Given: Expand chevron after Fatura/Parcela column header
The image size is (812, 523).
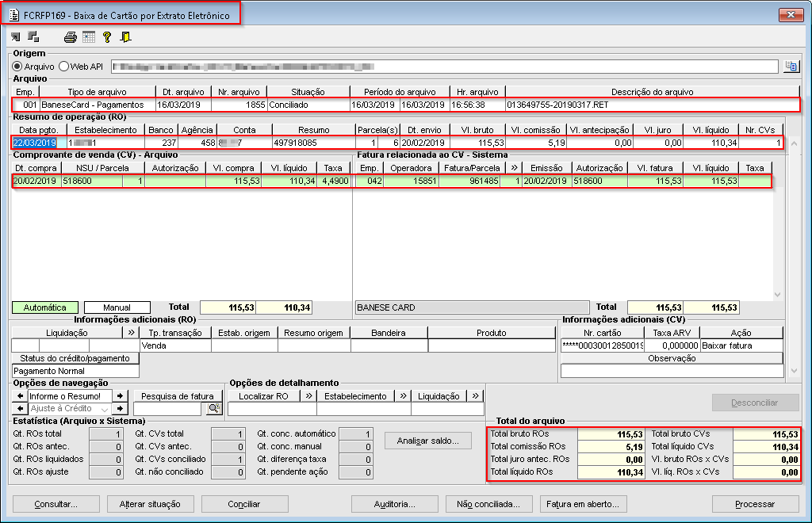Looking at the screenshot, I should 514,168.
